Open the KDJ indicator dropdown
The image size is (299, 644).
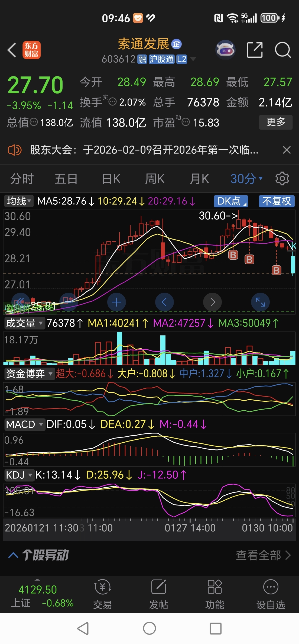tap(19, 475)
